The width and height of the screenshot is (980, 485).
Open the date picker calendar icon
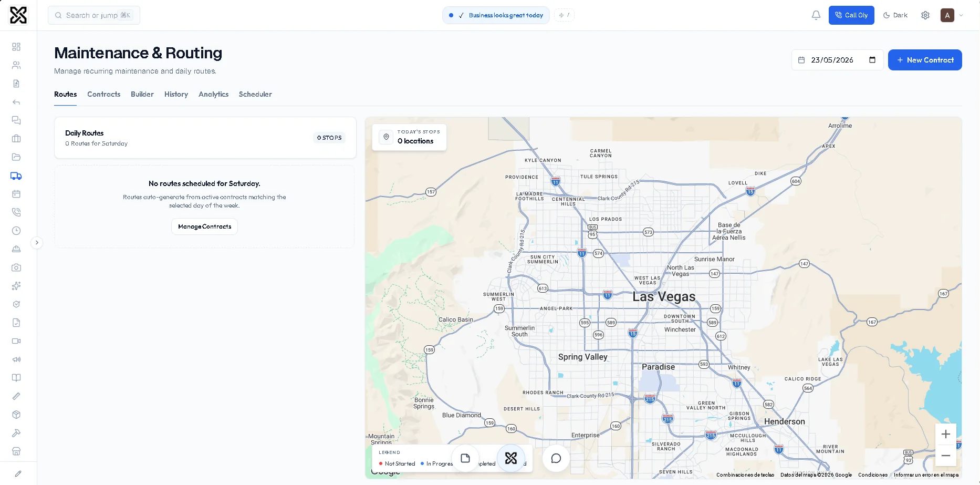coord(872,60)
